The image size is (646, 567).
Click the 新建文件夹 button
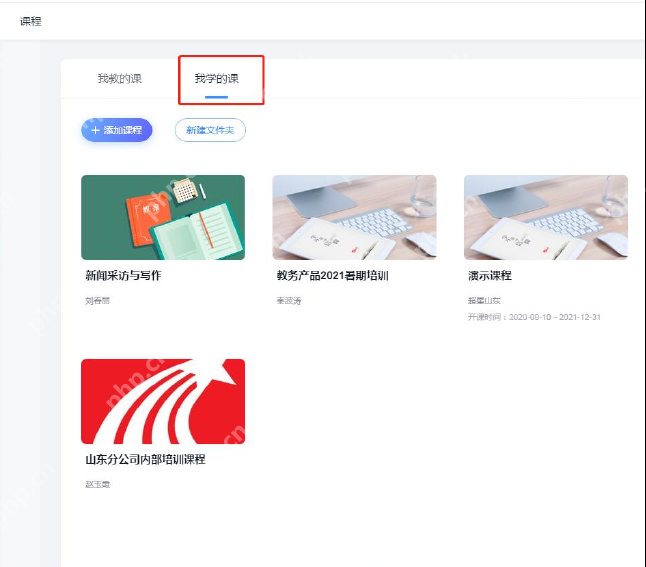(210, 130)
